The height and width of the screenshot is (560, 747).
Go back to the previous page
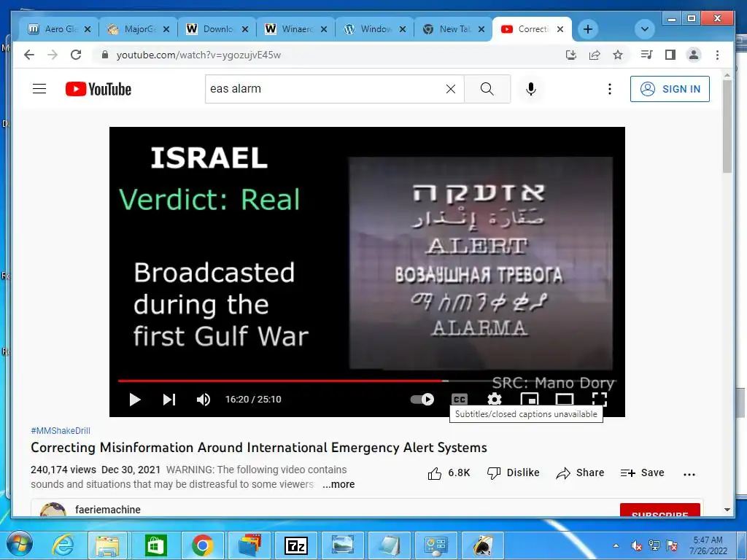click(x=29, y=55)
